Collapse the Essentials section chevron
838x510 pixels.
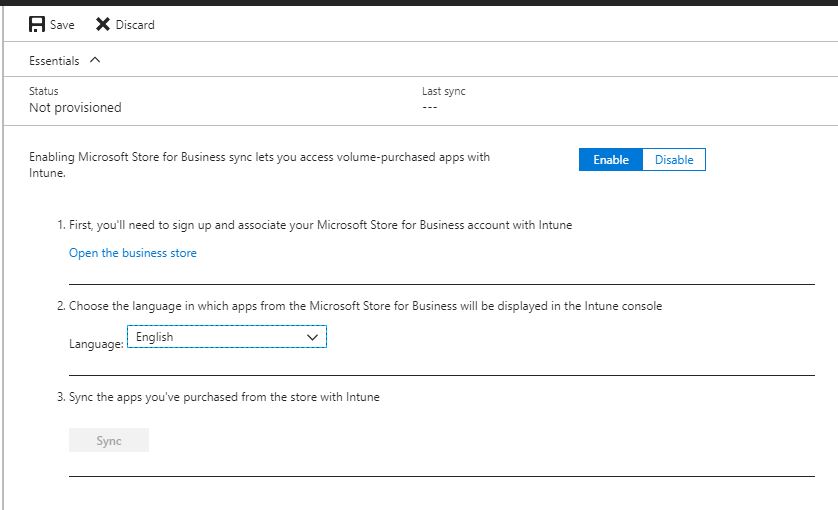pos(95,60)
